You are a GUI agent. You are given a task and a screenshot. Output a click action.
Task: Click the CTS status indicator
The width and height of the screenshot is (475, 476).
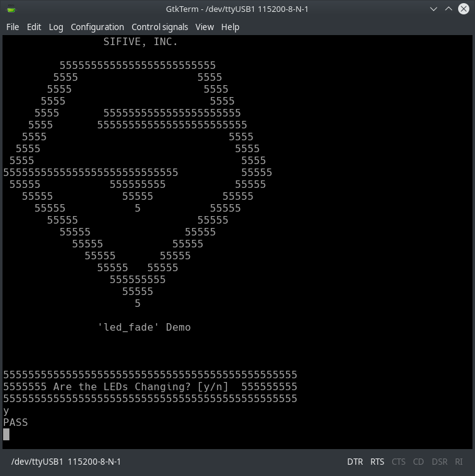[x=399, y=462]
